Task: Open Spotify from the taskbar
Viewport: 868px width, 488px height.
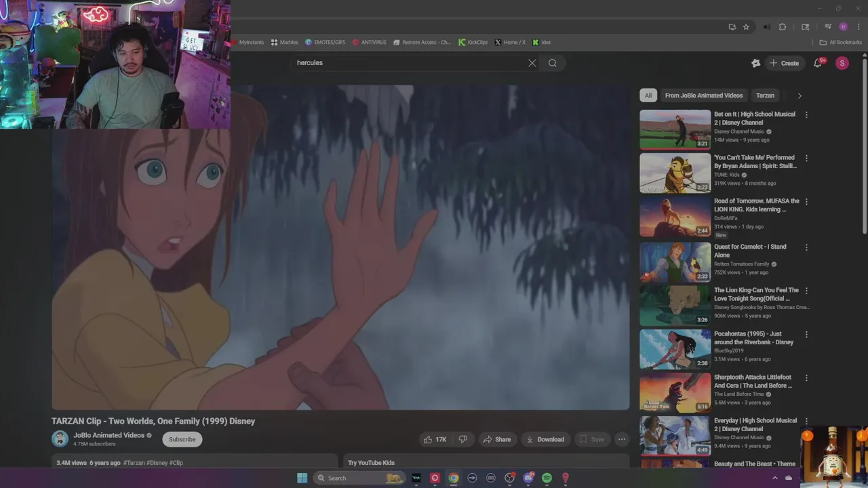Action: pyautogui.click(x=547, y=478)
